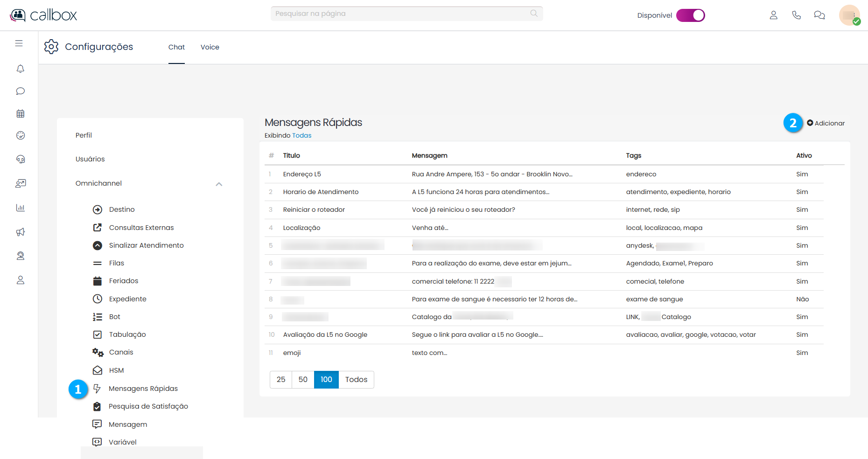Click the Pesquisar na página search field
This screenshot has width=868, height=459.
point(401,14)
